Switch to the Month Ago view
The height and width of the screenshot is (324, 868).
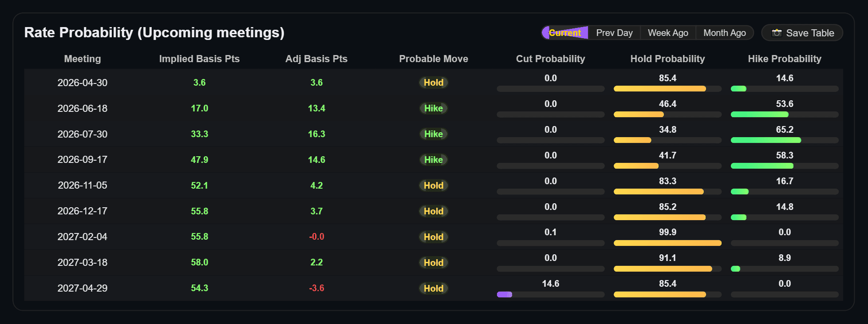coord(724,32)
